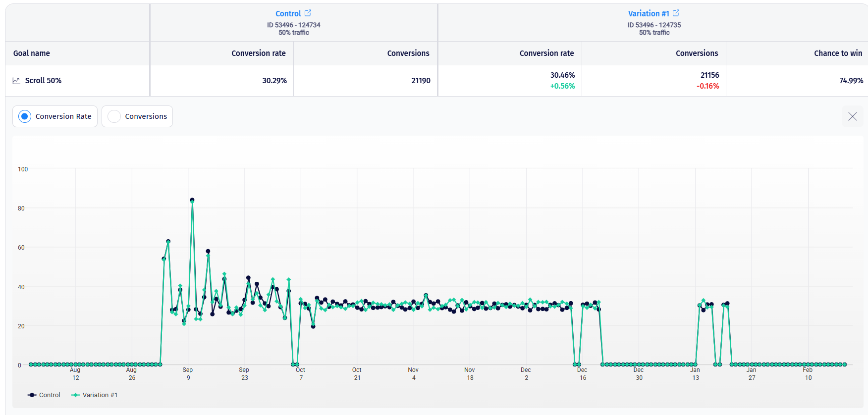Click the Aug 12 x-axis label

[x=75, y=374]
